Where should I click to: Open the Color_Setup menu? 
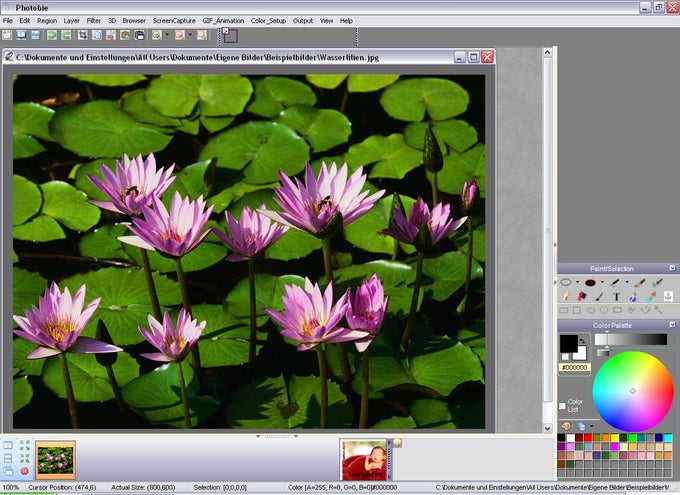[x=268, y=20]
